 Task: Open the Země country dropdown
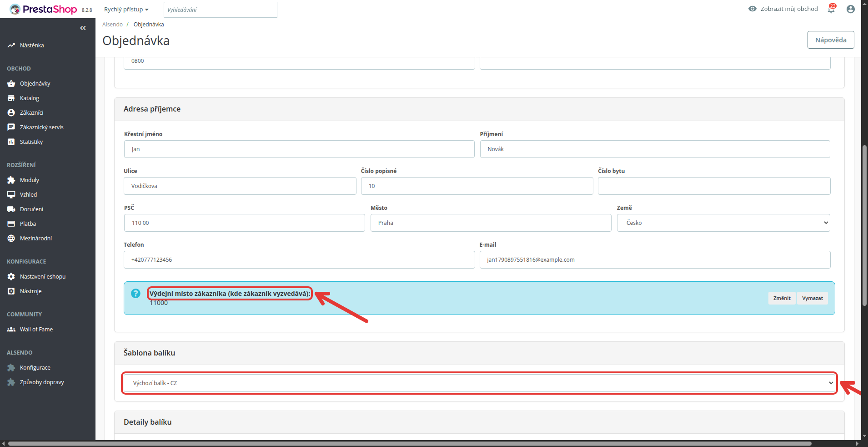pos(723,223)
